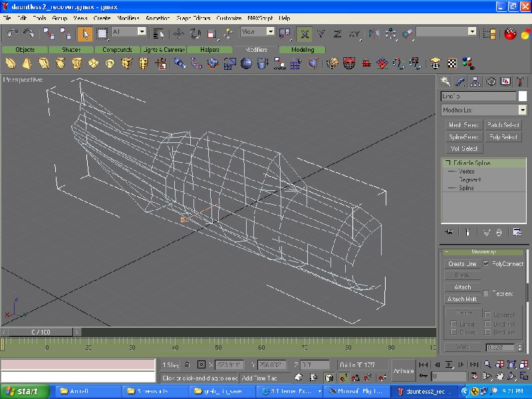Click the Mesh Select button
This screenshot has width=532, height=399.
(463, 125)
